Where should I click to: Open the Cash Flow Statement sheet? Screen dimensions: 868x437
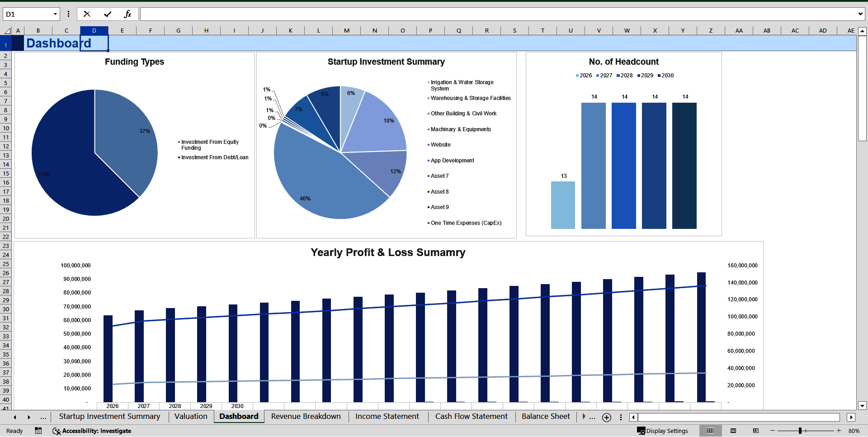click(471, 417)
